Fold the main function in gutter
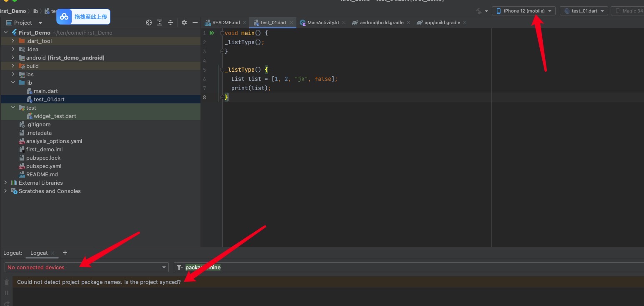This screenshot has width=644, height=306. (222, 33)
